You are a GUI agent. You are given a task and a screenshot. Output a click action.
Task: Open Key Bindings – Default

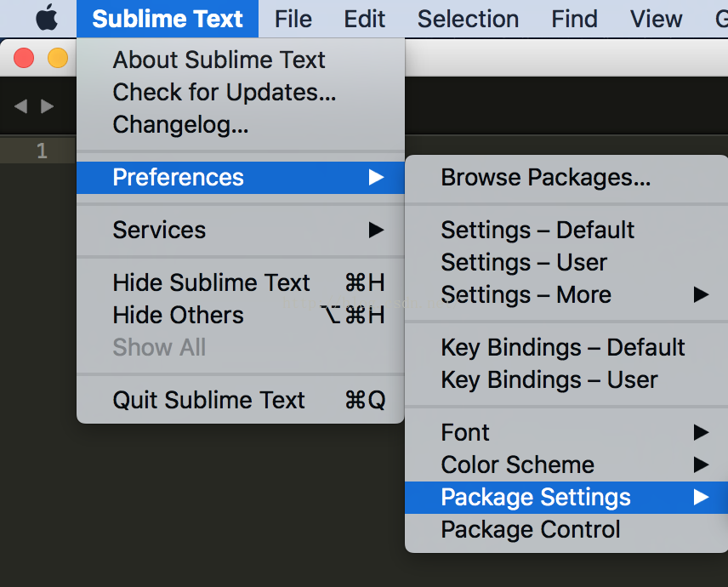coord(566,347)
